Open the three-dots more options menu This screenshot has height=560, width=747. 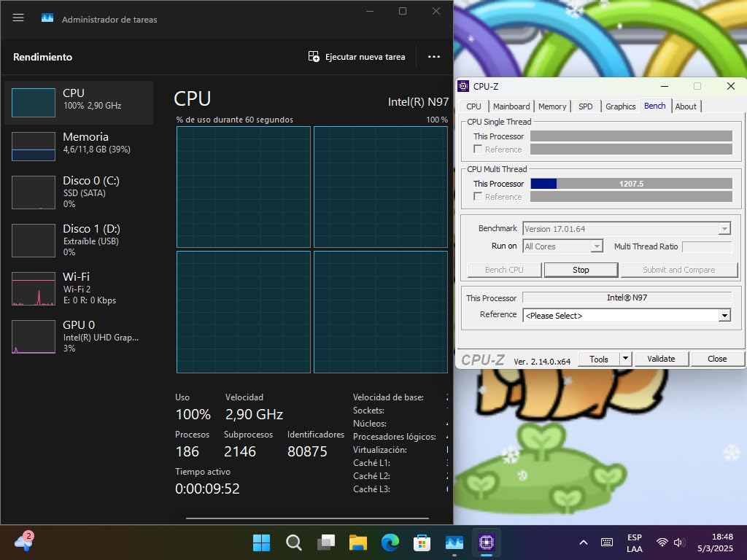(434, 57)
